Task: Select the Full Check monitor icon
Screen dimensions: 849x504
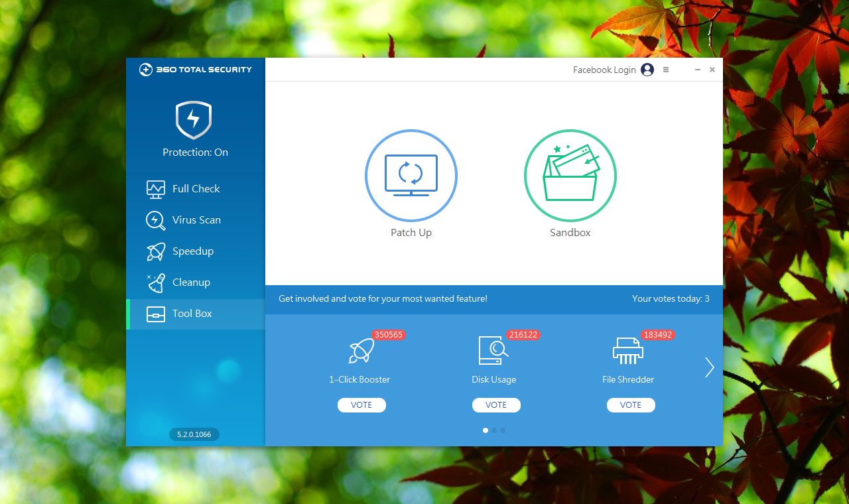Action: coord(155,189)
